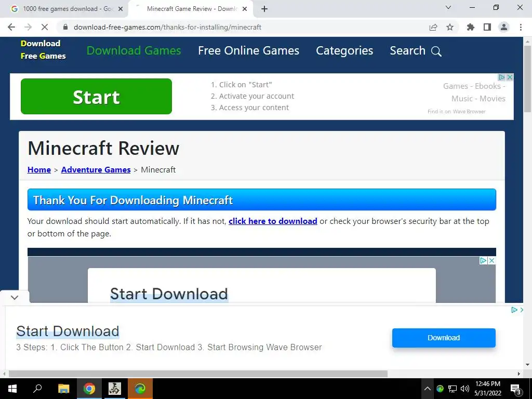Click the green Start button
Viewport: 532px width, 399px height.
pyautogui.click(x=96, y=96)
